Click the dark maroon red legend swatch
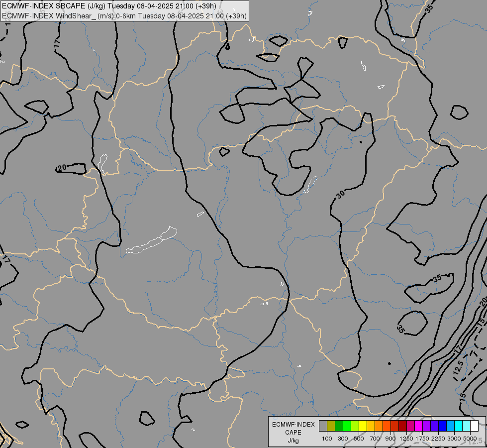 click(x=402, y=426)
